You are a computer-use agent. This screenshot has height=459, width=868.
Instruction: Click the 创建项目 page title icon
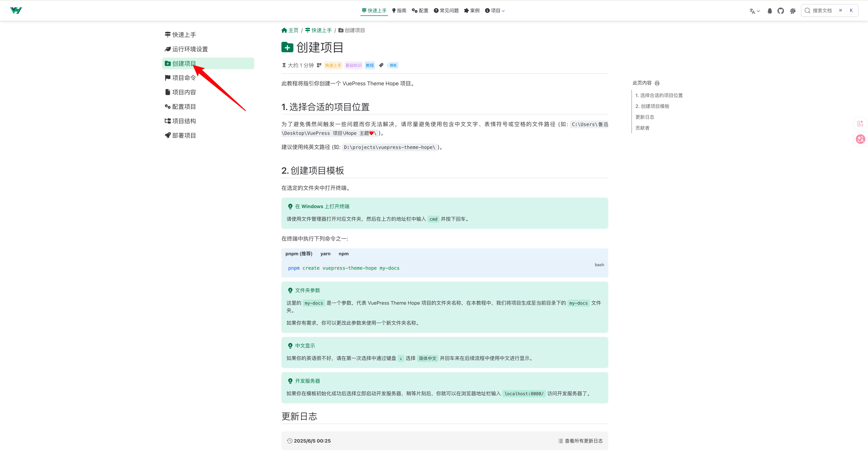287,47
